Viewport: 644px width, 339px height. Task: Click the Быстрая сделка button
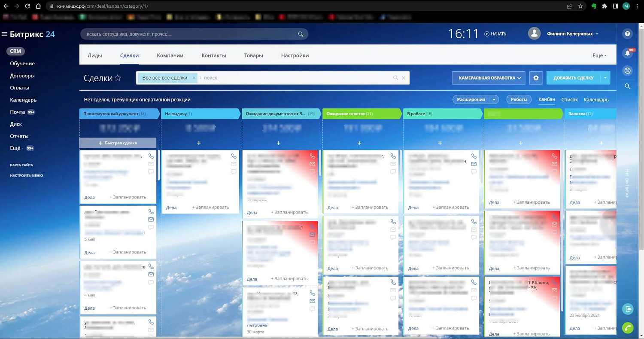(x=118, y=143)
